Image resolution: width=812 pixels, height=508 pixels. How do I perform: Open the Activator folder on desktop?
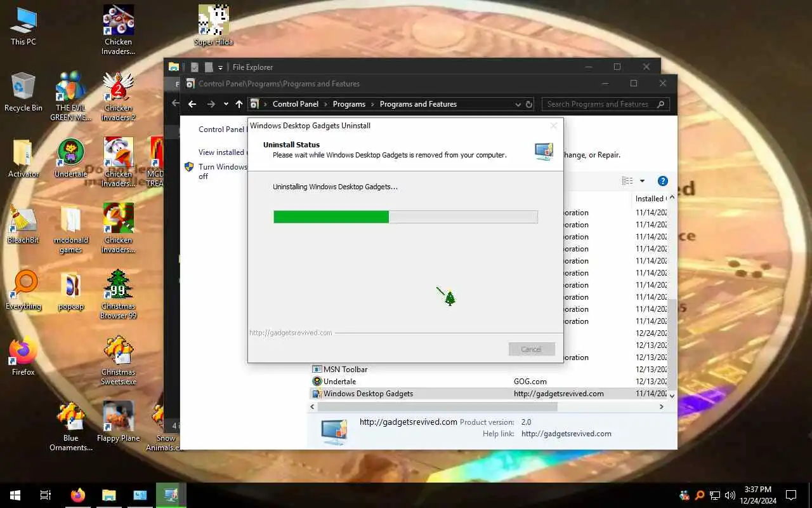[x=23, y=158]
